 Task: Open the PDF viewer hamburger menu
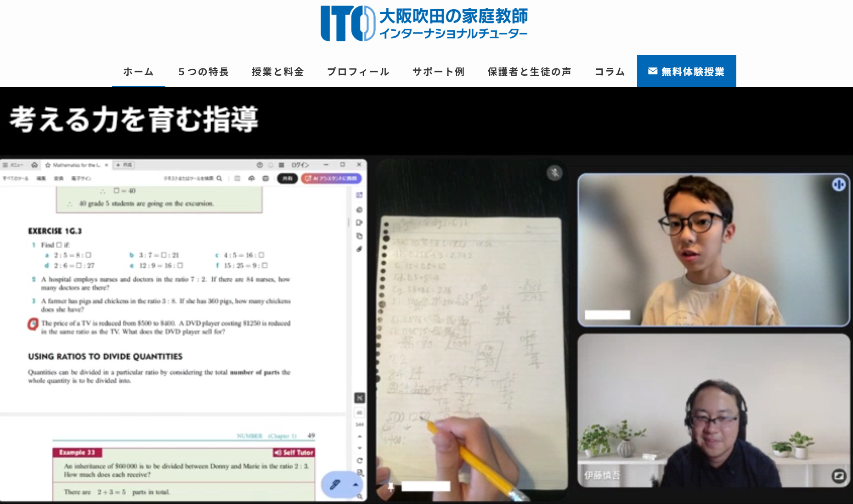(6, 165)
